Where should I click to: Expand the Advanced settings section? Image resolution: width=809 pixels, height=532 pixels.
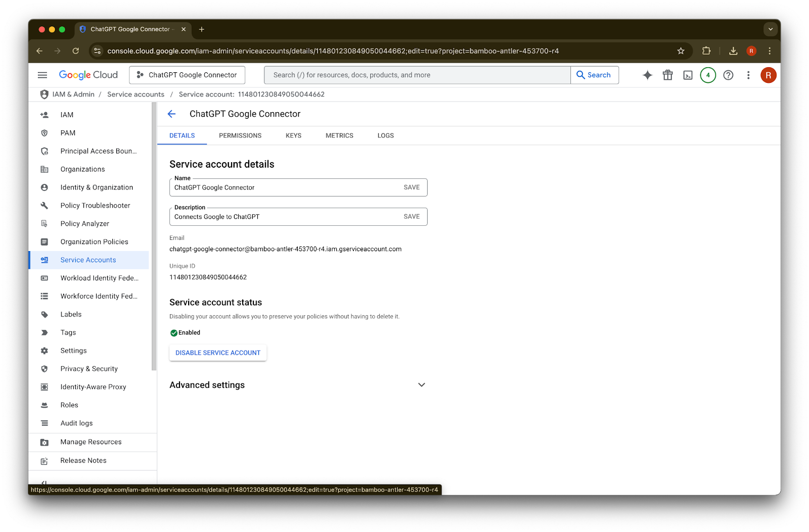point(422,385)
